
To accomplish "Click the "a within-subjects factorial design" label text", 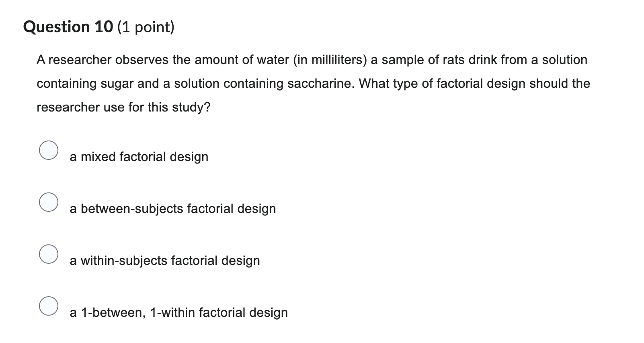I will coord(164,260).
